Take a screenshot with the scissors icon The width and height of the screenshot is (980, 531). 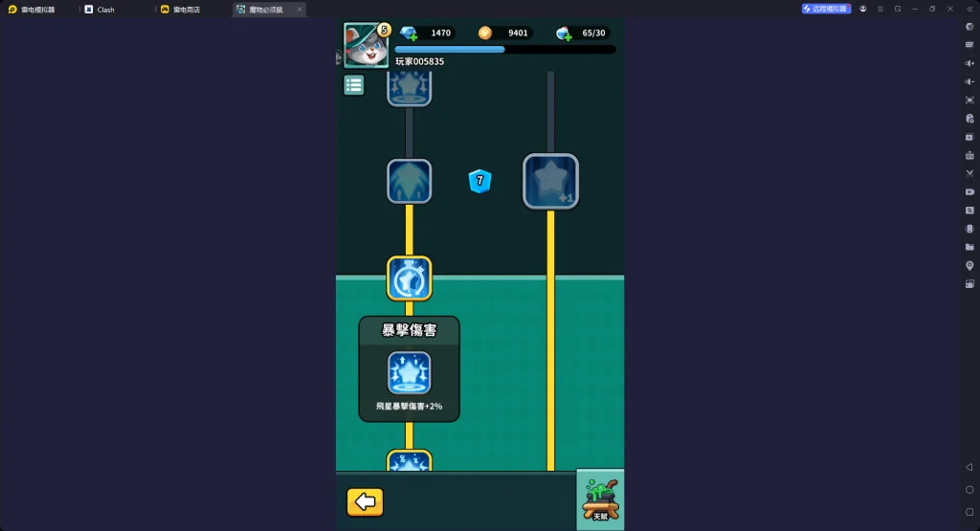point(969,174)
